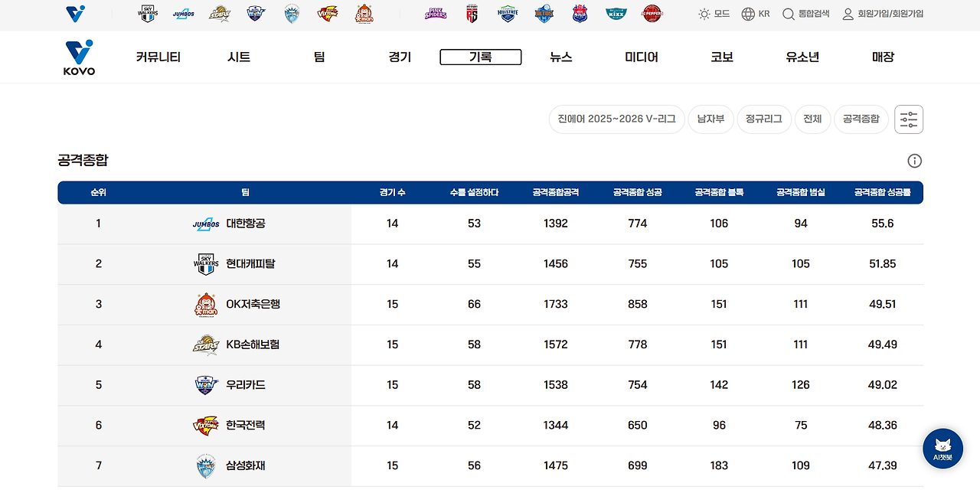Open Red Sparks RS logo in top bar

(x=472, y=14)
